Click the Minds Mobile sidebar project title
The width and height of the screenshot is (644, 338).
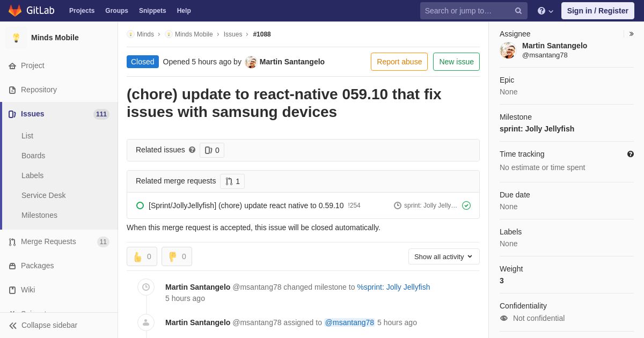[55, 38]
